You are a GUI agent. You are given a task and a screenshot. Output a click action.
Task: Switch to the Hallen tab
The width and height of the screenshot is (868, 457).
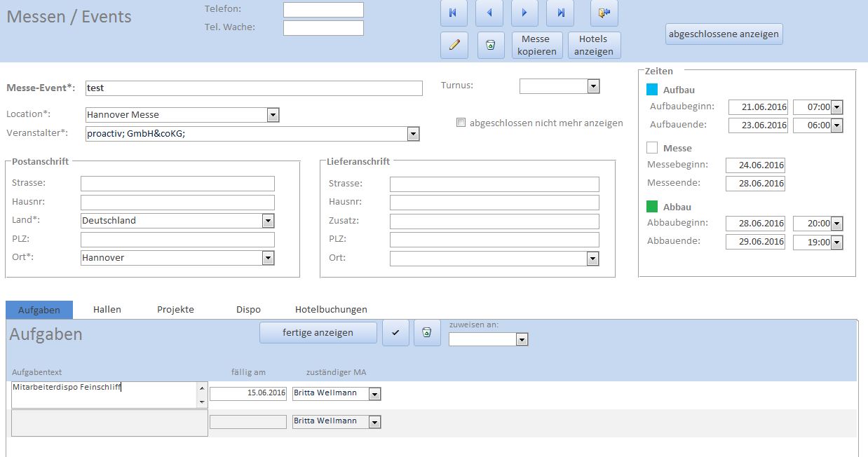[x=107, y=309]
